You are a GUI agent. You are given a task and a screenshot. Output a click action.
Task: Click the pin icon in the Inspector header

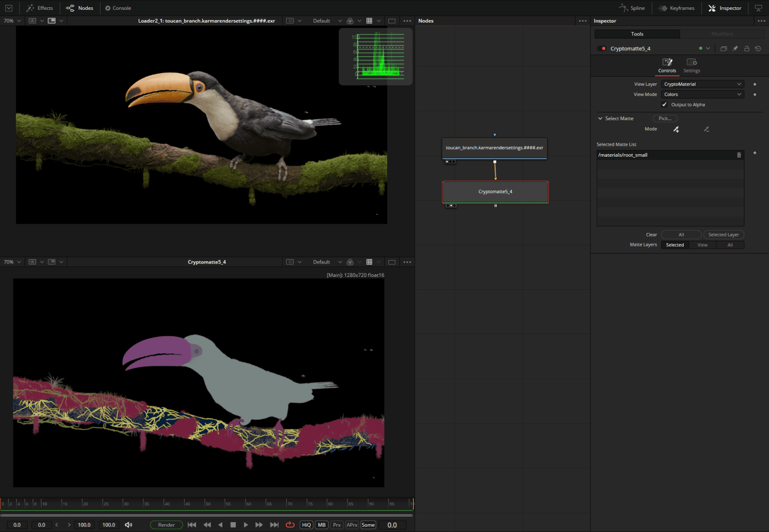[735, 48]
